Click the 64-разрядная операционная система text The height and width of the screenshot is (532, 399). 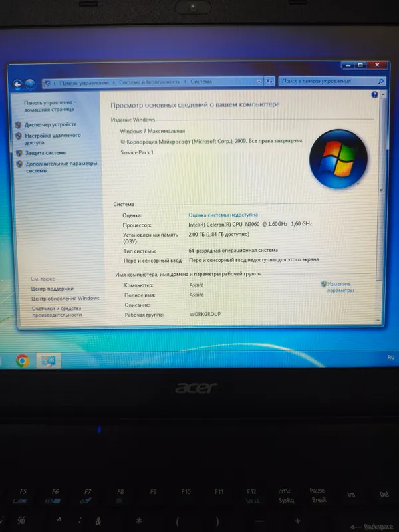[x=233, y=251]
